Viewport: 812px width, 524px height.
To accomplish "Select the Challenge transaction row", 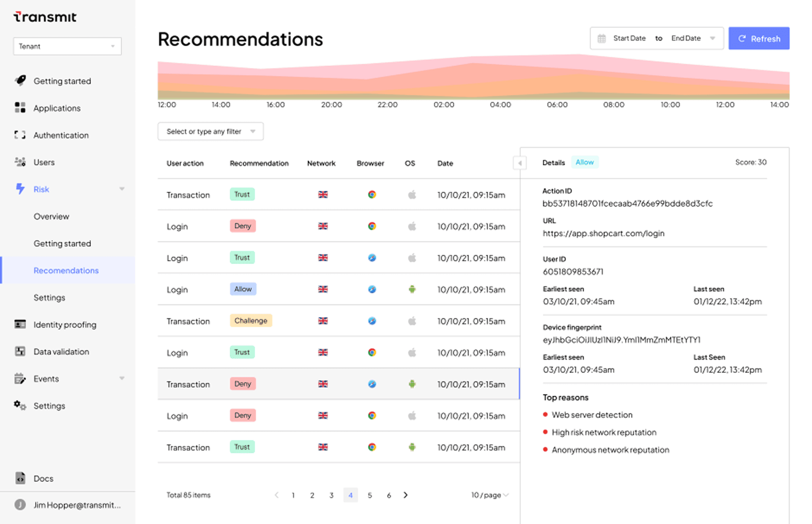I will (339, 321).
